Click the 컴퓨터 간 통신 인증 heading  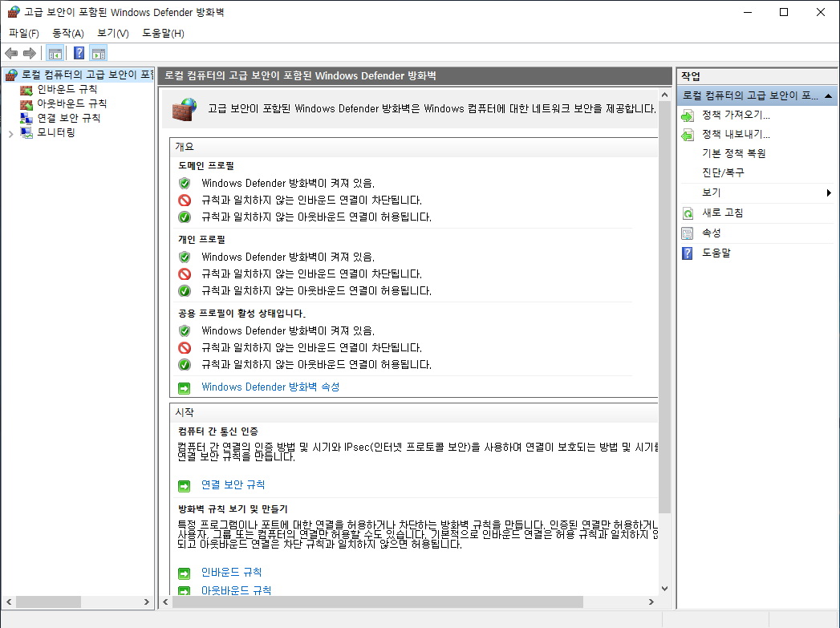click(x=218, y=431)
